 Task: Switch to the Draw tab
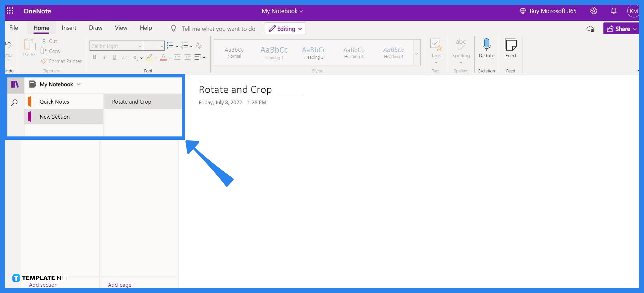click(x=96, y=28)
